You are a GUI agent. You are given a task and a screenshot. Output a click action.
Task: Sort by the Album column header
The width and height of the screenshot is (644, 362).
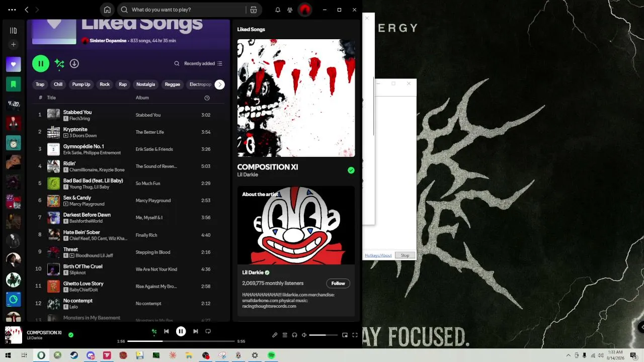[142, 98]
